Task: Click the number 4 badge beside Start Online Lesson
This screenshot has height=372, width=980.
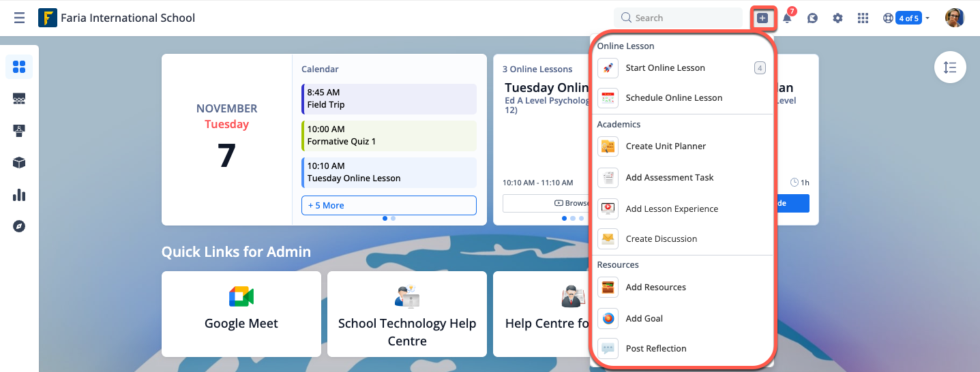Action: coord(760,68)
